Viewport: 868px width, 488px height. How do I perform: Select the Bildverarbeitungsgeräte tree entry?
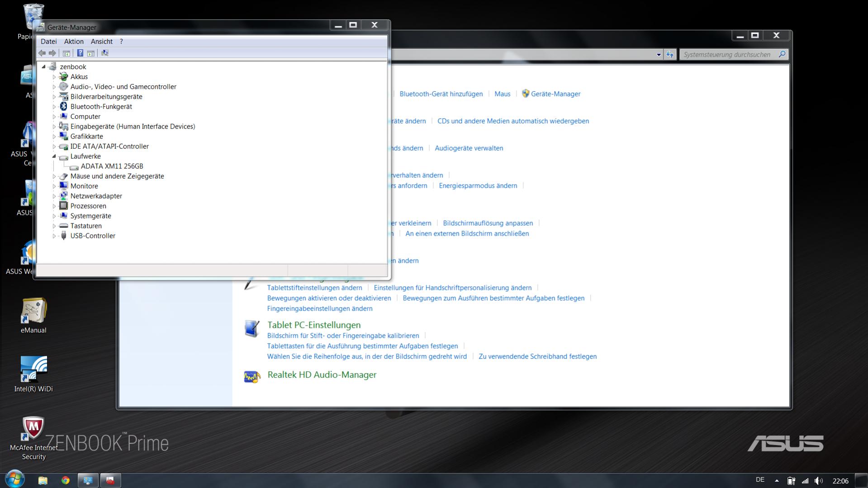[106, 97]
